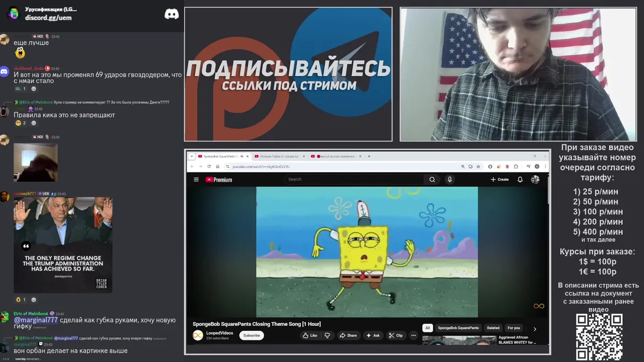Add reaction to skullhead_dude's message
This screenshot has width=644, height=362.
(34, 89)
